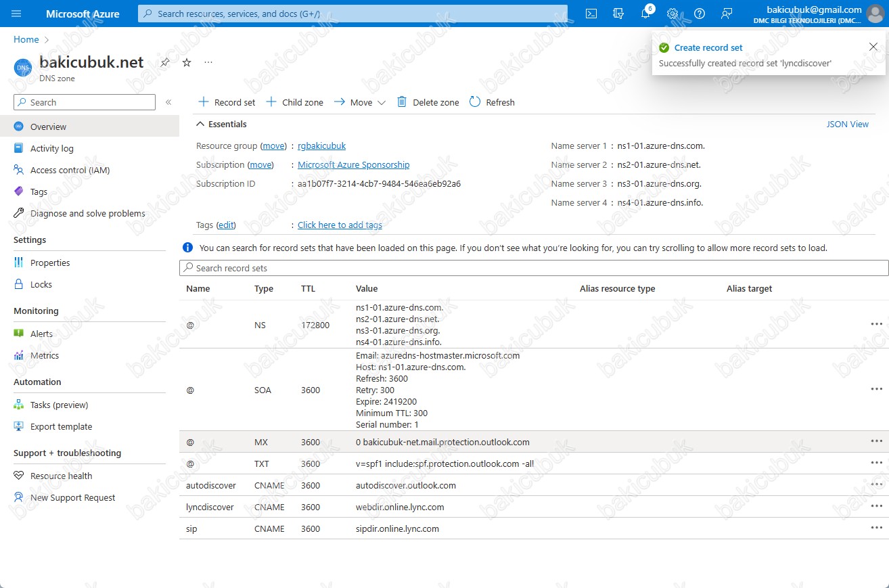Screen dimensions: 889x588
Task: Click move link next to Subscription
Action: 261,165
